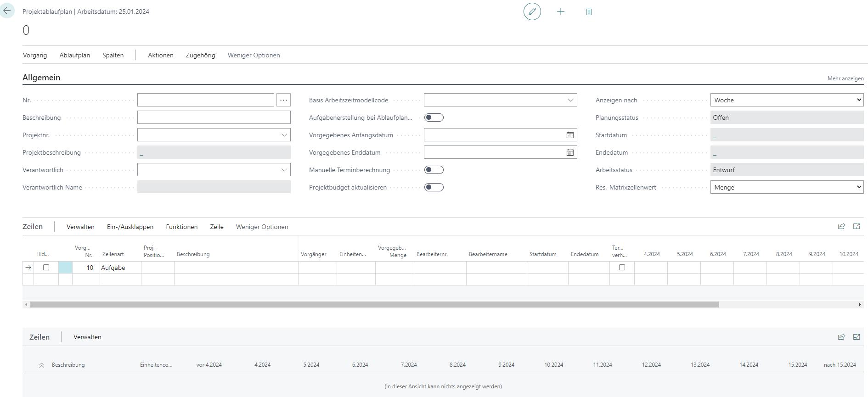The image size is (868, 397).
Task: Share the lower Zeilen section
Action: tap(841, 337)
